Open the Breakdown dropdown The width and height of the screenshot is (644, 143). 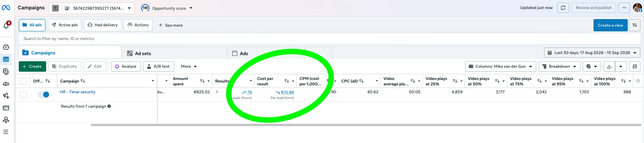[559, 66]
